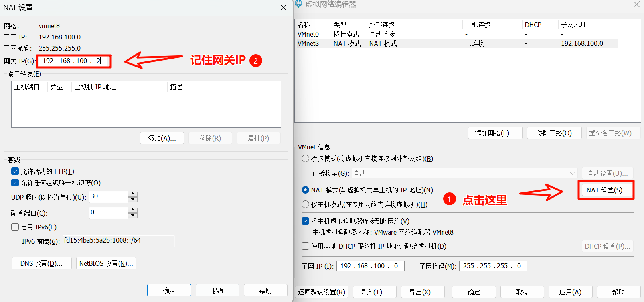Click 自动设置(U)... button
This screenshot has width=644, height=302.
(608, 173)
